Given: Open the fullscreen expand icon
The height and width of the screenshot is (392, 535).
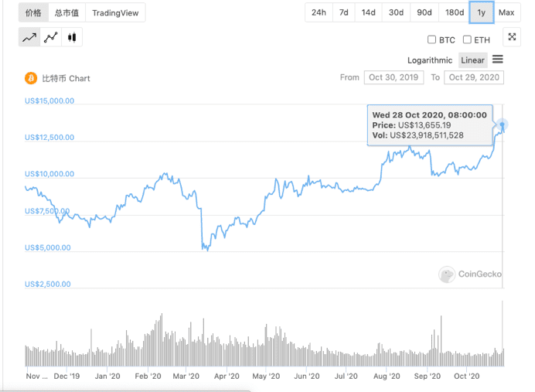Looking at the screenshot, I should (512, 37).
